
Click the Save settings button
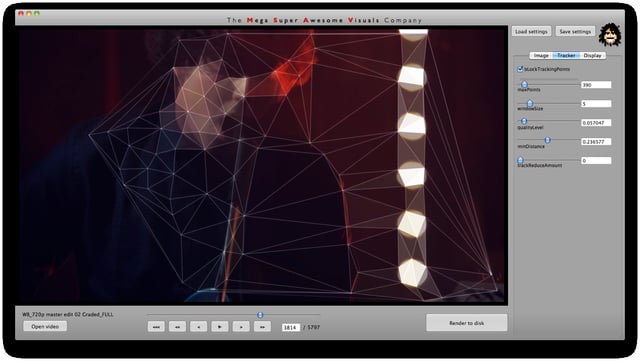[x=575, y=31]
